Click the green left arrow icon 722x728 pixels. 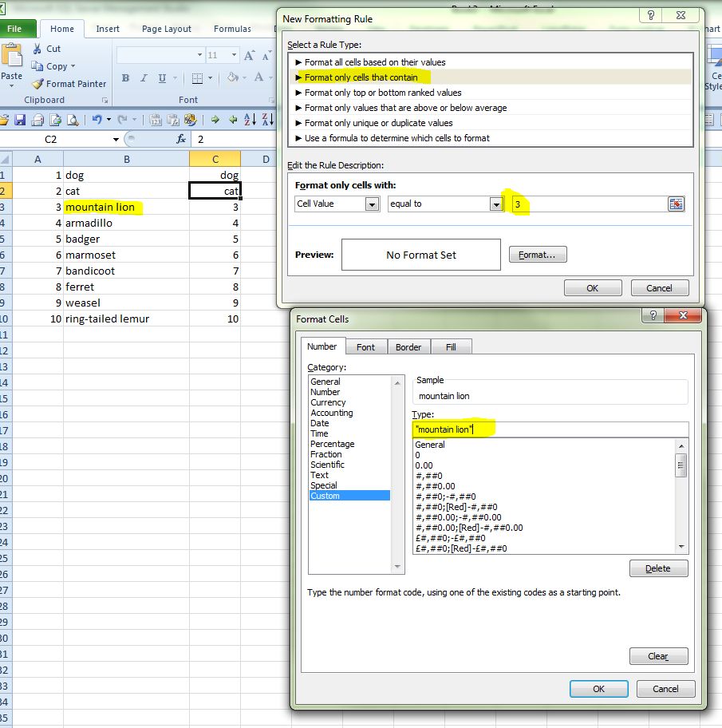[x=233, y=120]
